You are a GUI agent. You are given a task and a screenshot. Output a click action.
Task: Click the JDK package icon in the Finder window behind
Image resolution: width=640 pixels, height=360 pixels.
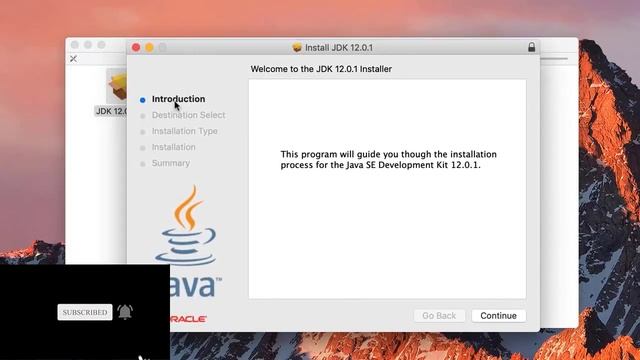click(116, 86)
